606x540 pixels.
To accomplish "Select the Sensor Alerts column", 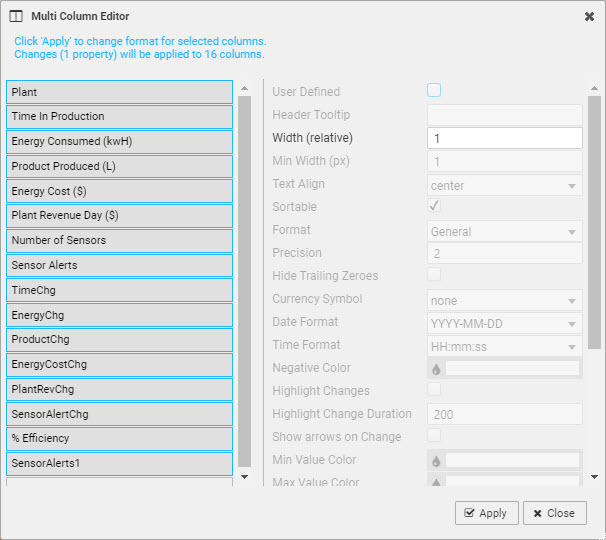I will (119, 266).
